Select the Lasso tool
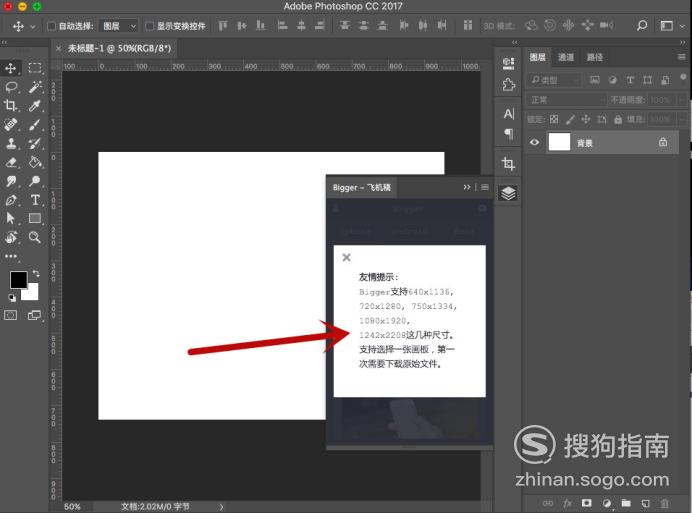This screenshot has height=513, width=692. coord(11,87)
